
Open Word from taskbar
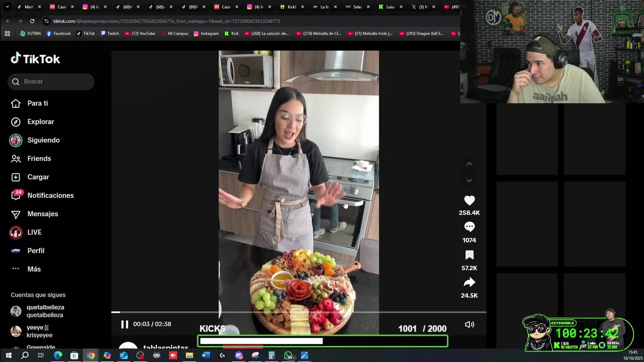[x=206, y=355]
